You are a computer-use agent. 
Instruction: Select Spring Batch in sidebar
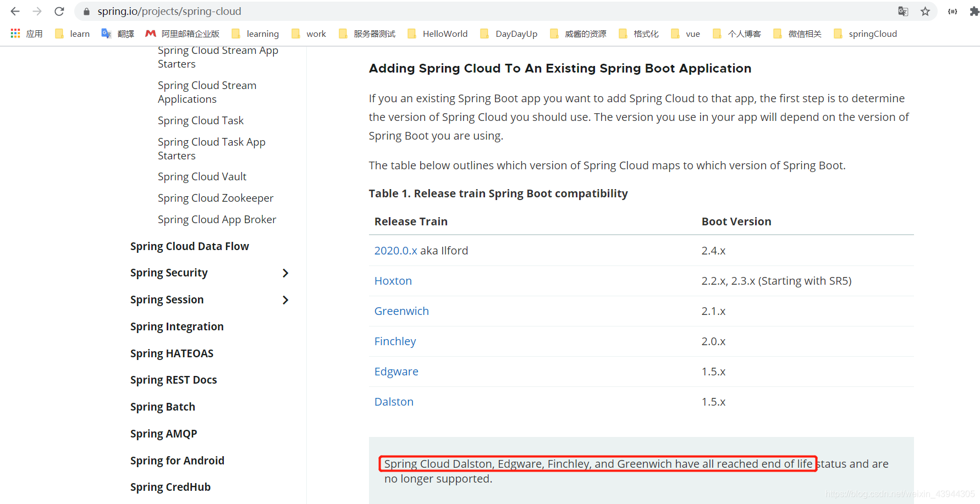(162, 407)
